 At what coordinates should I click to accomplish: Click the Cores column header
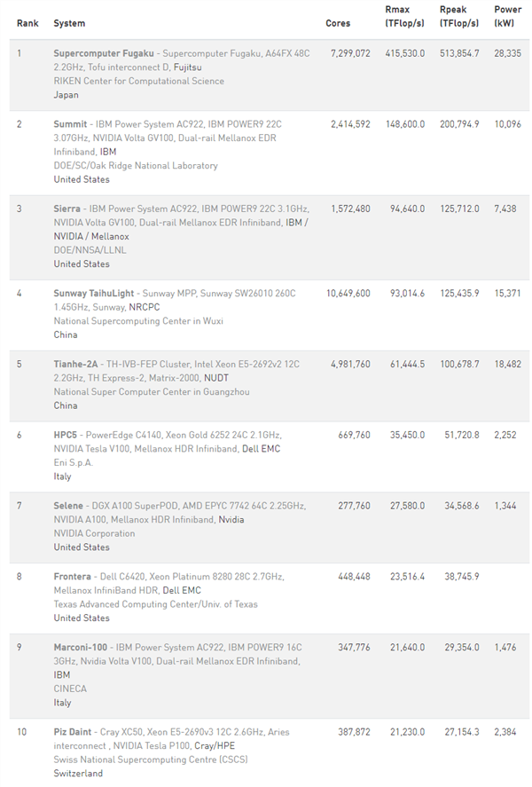[338, 23]
